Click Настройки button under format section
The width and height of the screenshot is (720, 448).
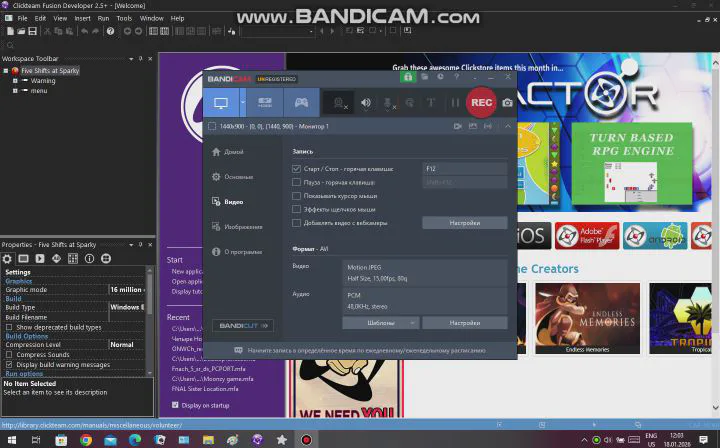coord(465,323)
